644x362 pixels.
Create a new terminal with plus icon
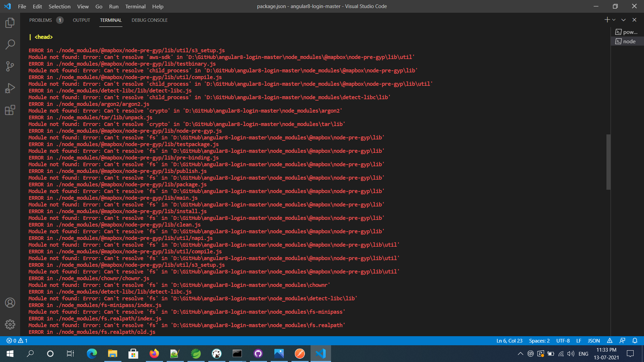[x=607, y=20]
